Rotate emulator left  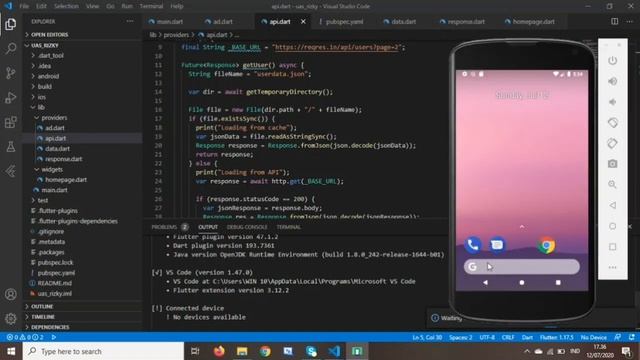coord(612,122)
